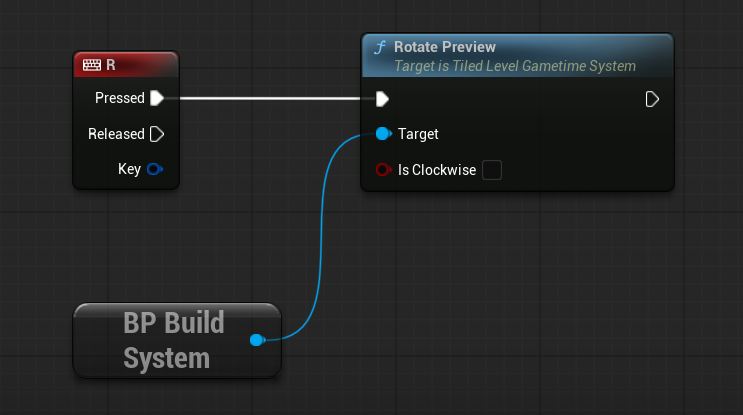The height and width of the screenshot is (415, 743).
Task: Click the Released label on the R node
Action: pyautogui.click(x=116, y=134)
